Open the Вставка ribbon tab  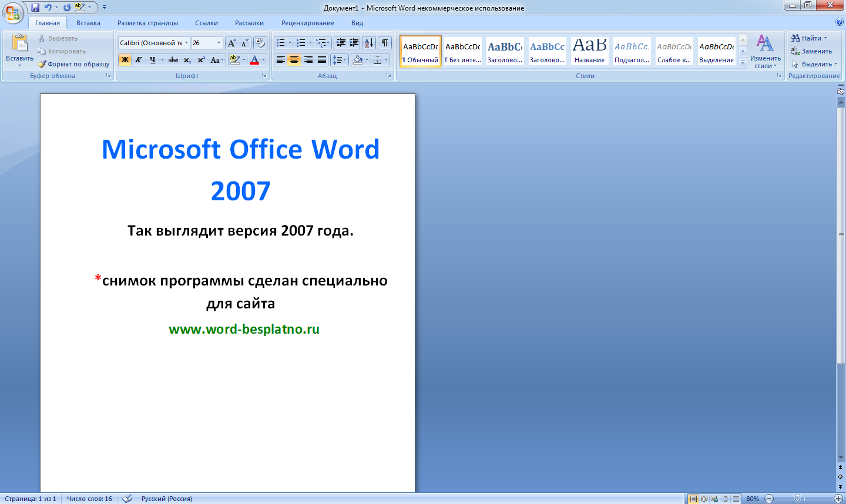pyautogui.click(x=88, y=23)
